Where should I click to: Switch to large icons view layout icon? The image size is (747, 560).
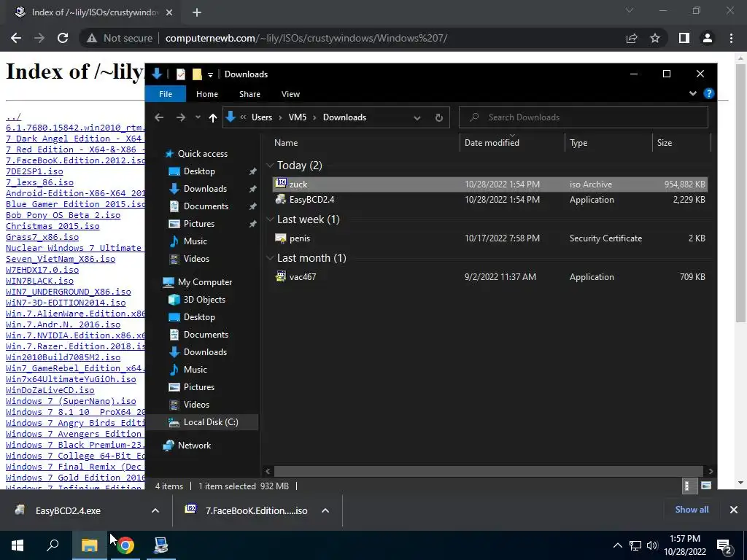pos(706,486)
